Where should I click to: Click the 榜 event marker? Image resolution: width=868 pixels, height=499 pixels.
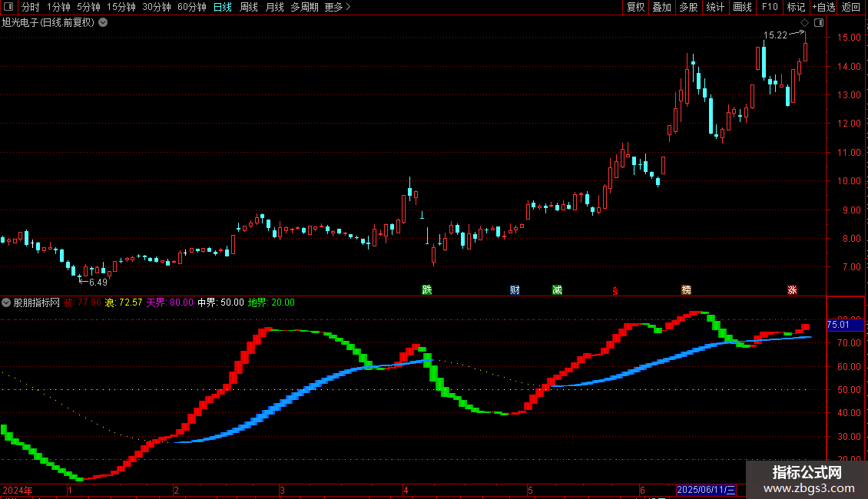[687, 290]
